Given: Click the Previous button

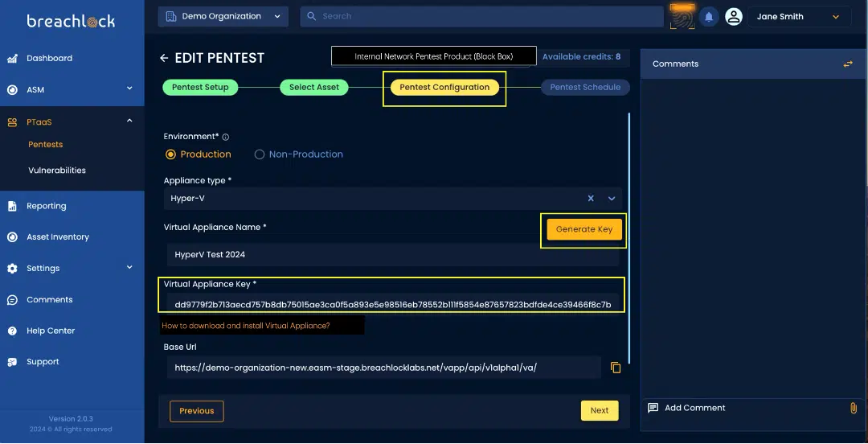Looking at the screenshot, I should [197, 411].
